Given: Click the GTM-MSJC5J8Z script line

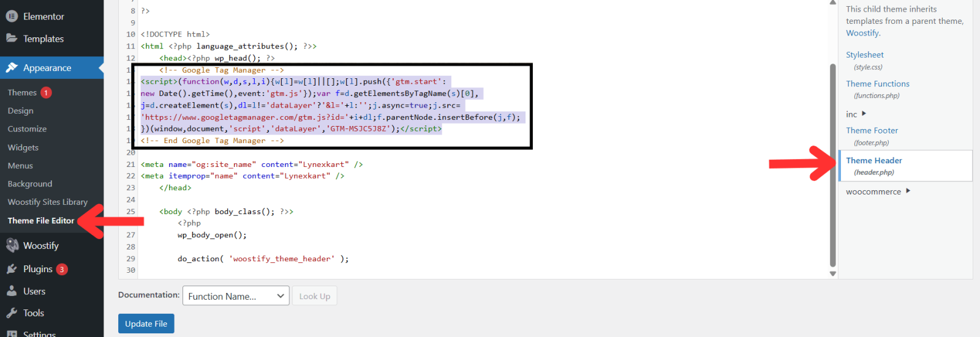Looking at the screenshot, I should pyautogui.click(x=291, y=128).
